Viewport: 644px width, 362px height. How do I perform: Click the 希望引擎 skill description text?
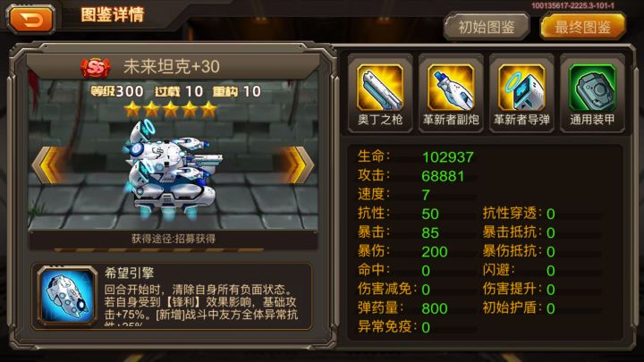click(201, 302)
